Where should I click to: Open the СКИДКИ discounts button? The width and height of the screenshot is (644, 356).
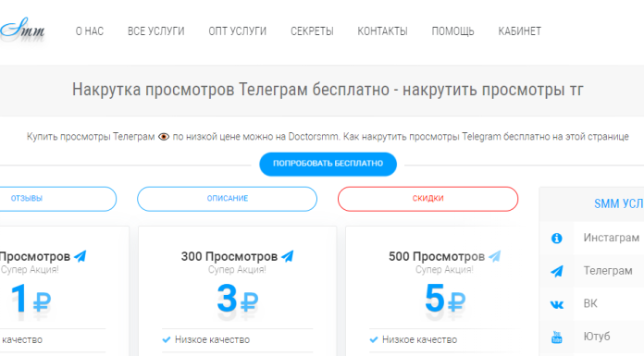point(428,199)
